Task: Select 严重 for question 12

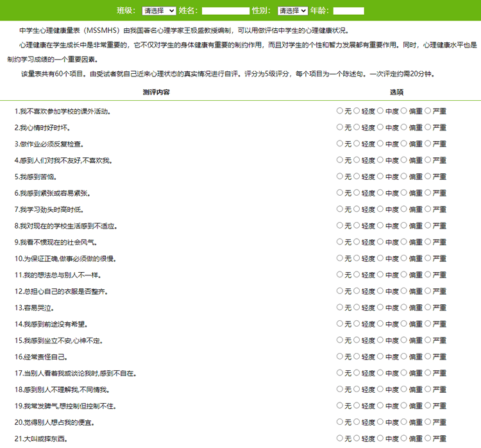Action: [x=428, y=291]
